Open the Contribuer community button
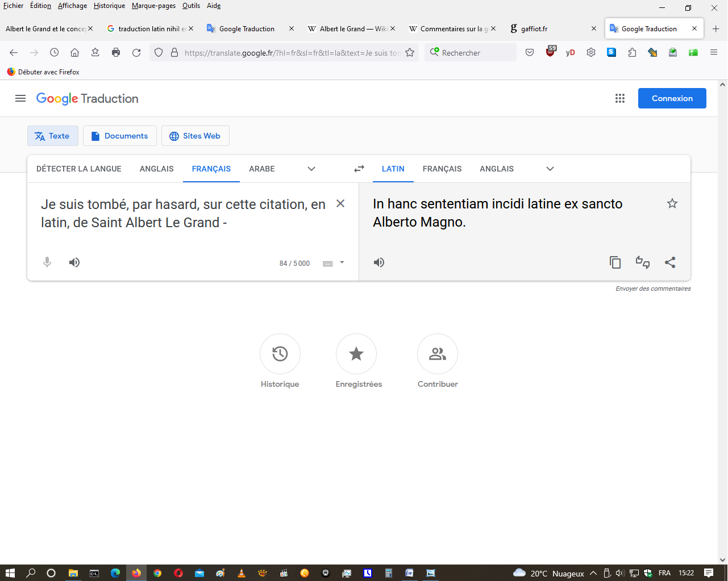Screen dimensions: 728x581 tap(438, 354)
